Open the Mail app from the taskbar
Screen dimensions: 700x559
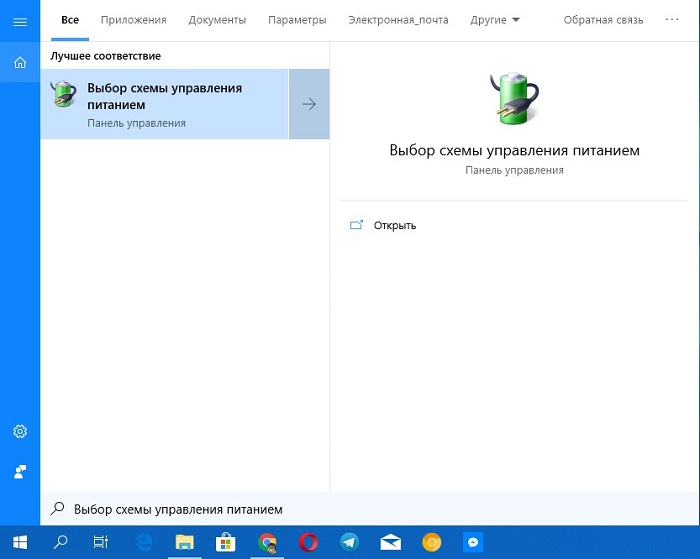pyautogui.click(x=391, y=542)
